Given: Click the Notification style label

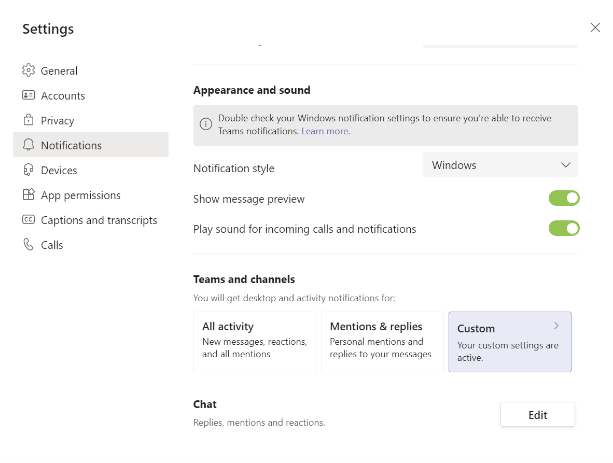Looking at the screenshot, I should click(x=234, y=168).
